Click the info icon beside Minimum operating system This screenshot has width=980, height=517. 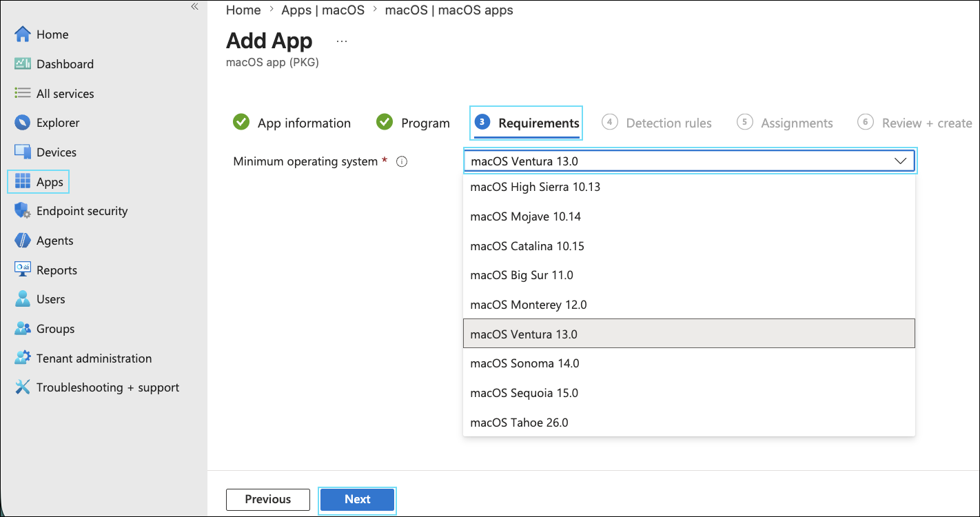[x=402, y=162]
